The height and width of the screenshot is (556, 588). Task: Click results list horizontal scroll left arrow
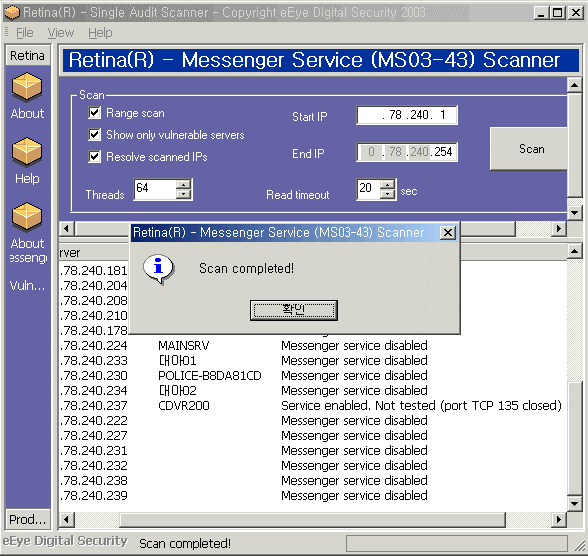(67, 520)
